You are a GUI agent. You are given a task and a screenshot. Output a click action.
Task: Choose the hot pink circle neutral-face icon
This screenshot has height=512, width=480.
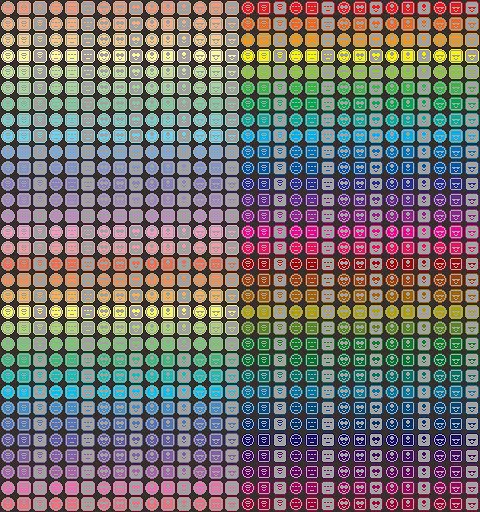[296, 232]
